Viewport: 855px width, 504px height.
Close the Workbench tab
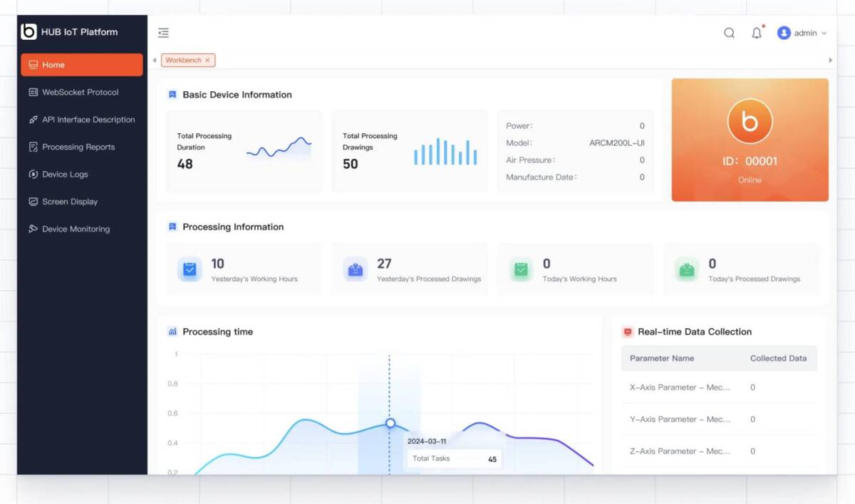(x=207, y=61)
